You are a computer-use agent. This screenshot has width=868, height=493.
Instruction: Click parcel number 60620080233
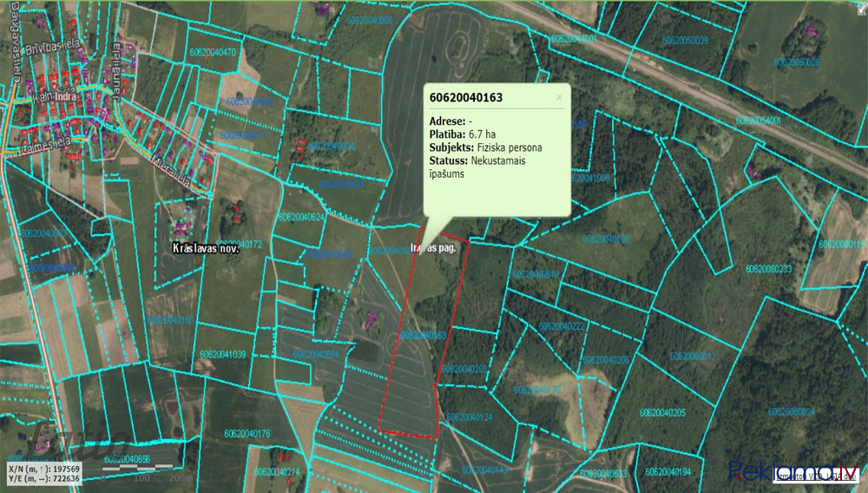(x=768, y=269)
